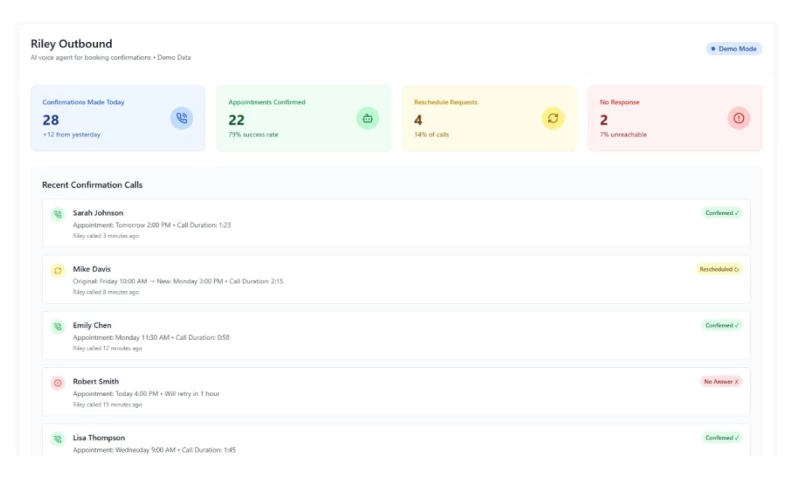Click the refresh icon in Reschedule Requests card
The image size is (800, 480).
pyautogui.click(x=553, y=118)
